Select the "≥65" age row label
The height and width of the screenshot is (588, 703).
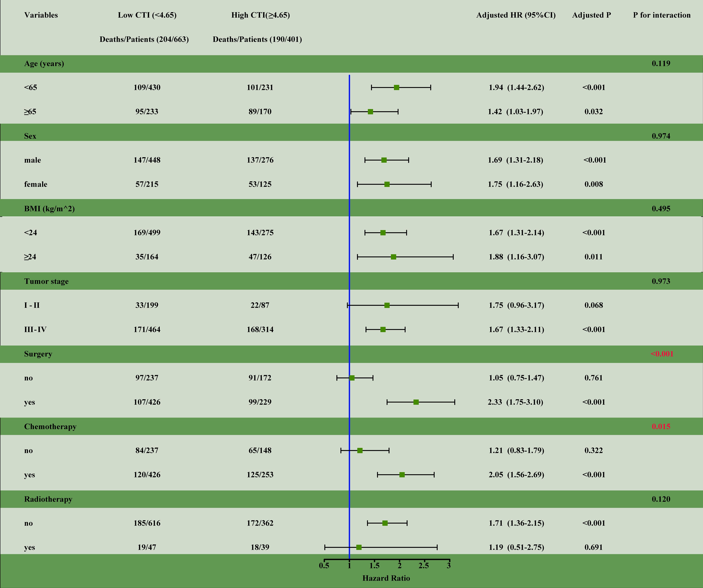30,112
